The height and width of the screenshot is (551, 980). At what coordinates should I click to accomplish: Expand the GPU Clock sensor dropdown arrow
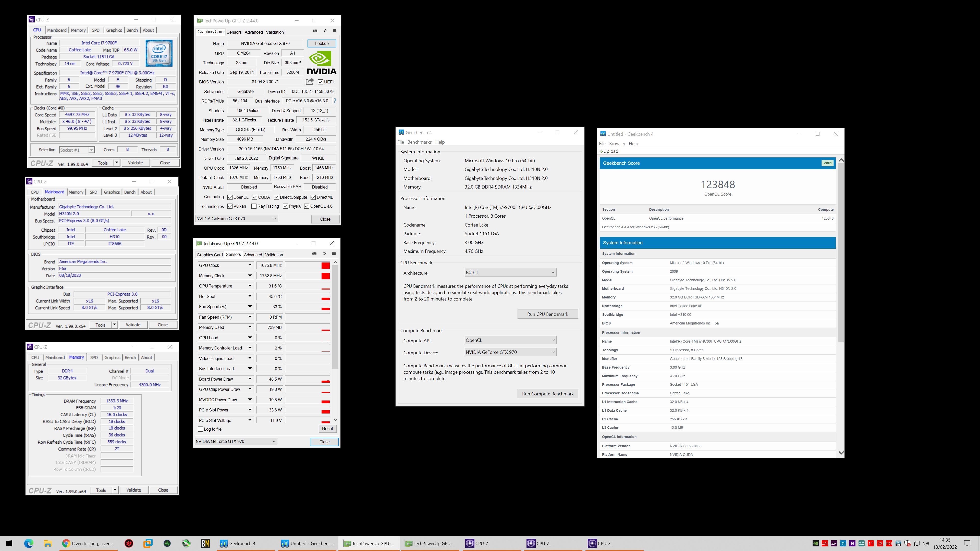click(x=250, y=265)
